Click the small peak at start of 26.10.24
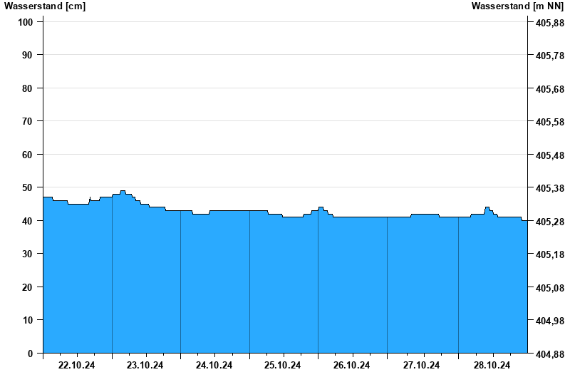This screenshot has width=570, height=392. [321, 207]
